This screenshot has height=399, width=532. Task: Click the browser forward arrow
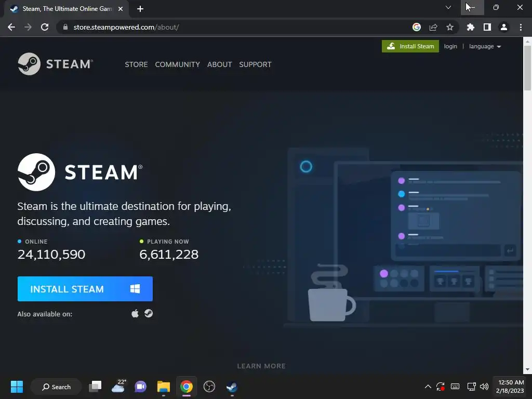(28, 27)
